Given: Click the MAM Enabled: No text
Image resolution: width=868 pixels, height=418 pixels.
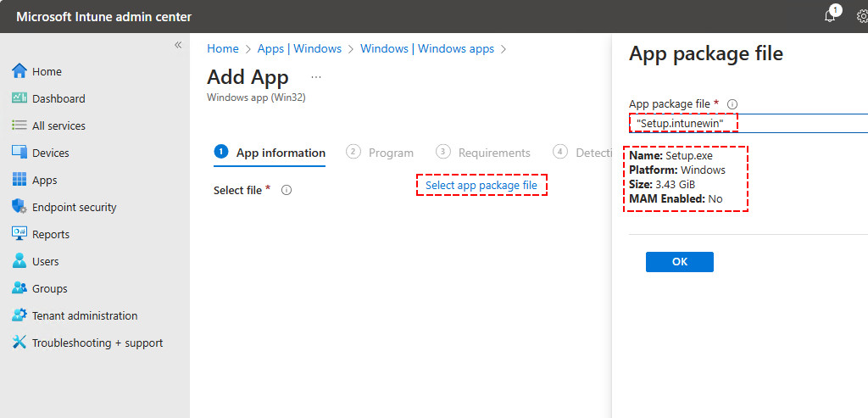Looking at the screenshot, I should [676, 198].
